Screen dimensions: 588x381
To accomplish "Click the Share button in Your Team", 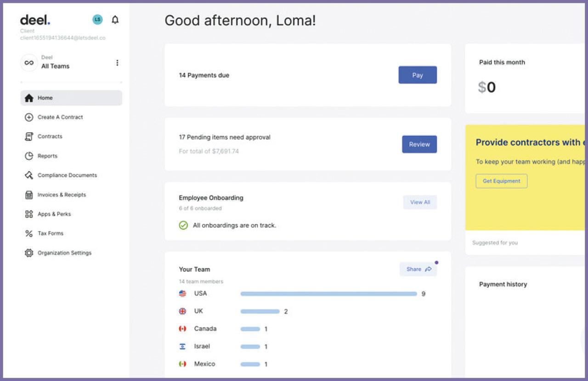I will 418,269.
